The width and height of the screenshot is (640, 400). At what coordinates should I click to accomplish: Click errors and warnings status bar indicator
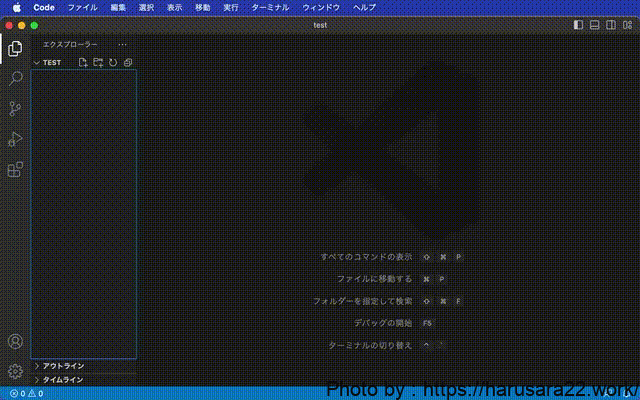(26, 394)
